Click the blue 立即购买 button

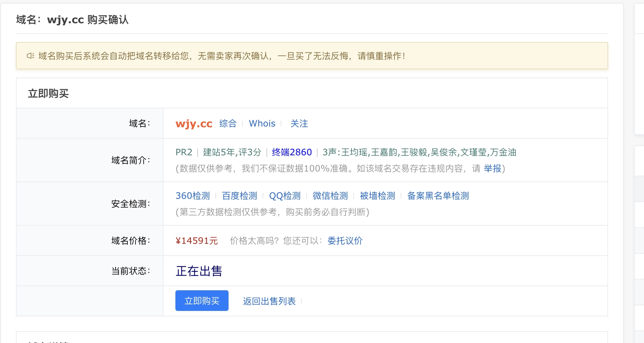[202, 301]
